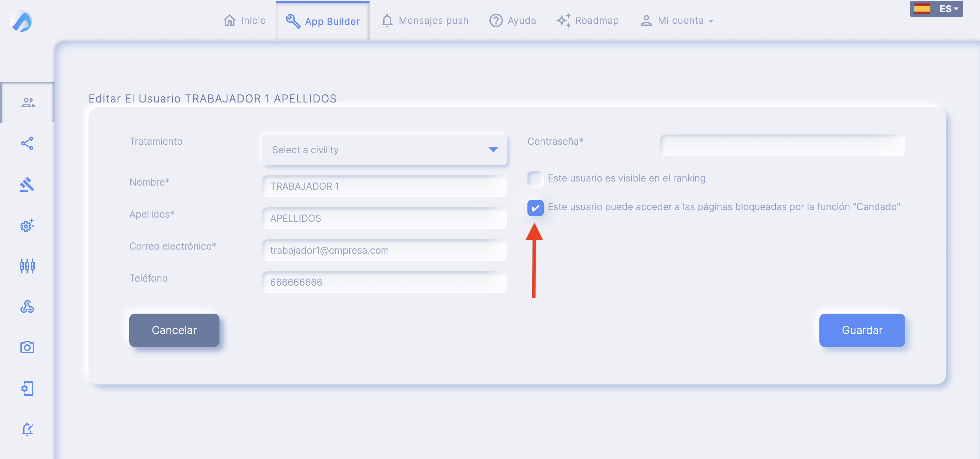
Task: Focus the Teléfono input field
Action: point(384,282)
